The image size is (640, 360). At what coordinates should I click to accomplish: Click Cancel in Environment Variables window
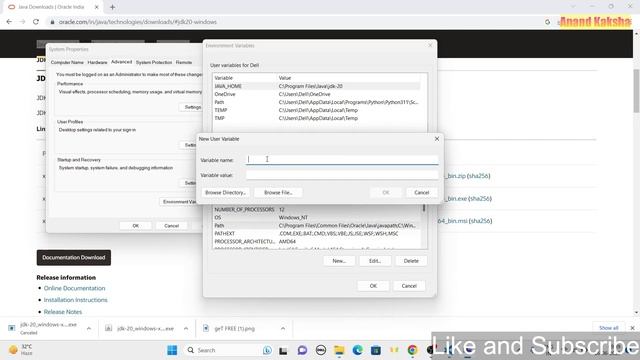click(x=409, y=286)
